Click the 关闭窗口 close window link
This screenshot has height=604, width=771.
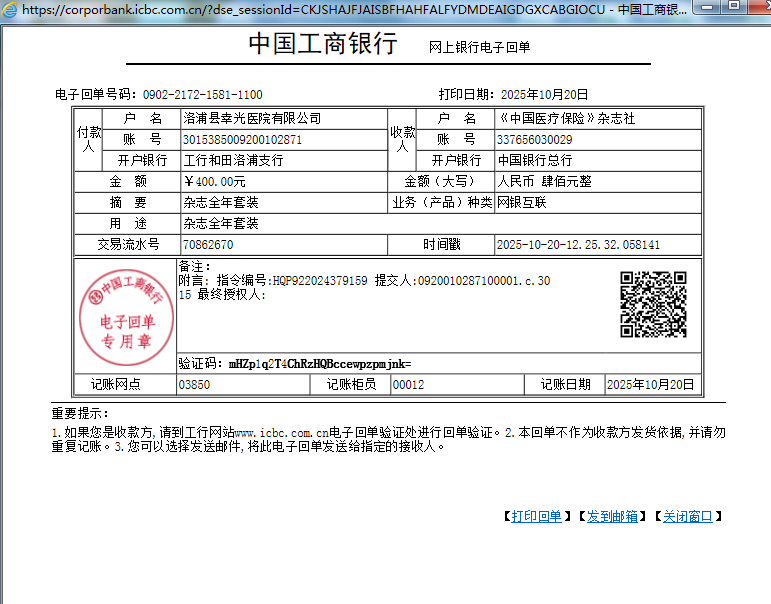[x=688, y=517]
